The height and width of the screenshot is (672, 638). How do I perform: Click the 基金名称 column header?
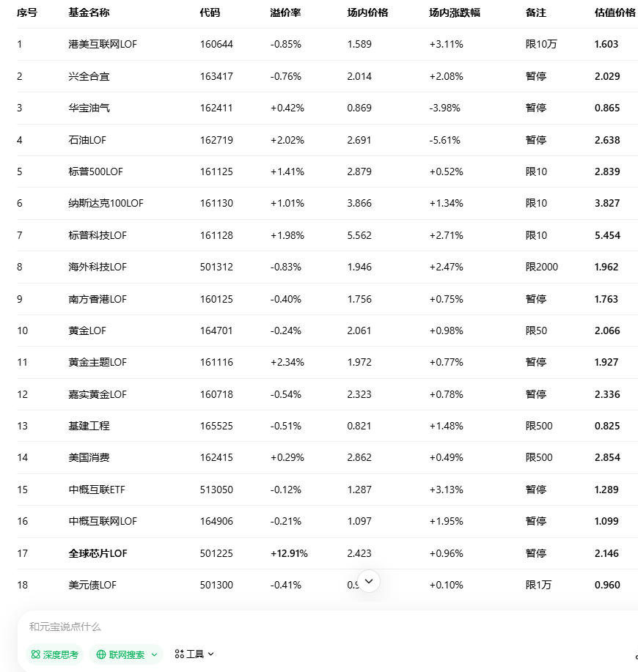[89, 12]
